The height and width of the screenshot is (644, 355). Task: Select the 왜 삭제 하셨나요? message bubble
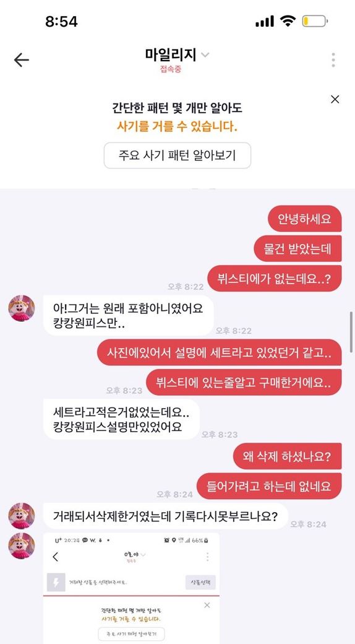288,456
